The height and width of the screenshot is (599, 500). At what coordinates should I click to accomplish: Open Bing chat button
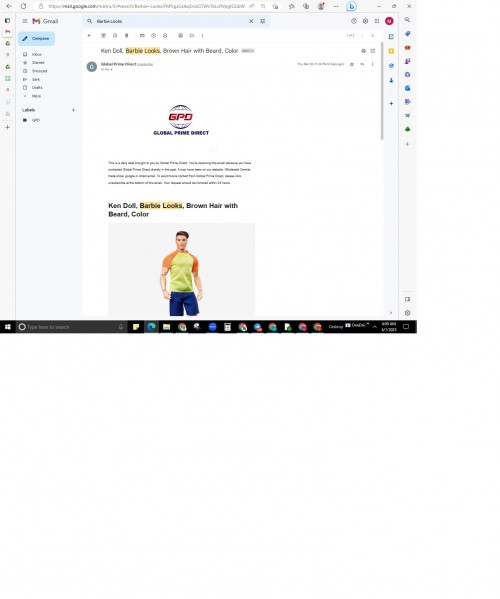pos(351,6)
